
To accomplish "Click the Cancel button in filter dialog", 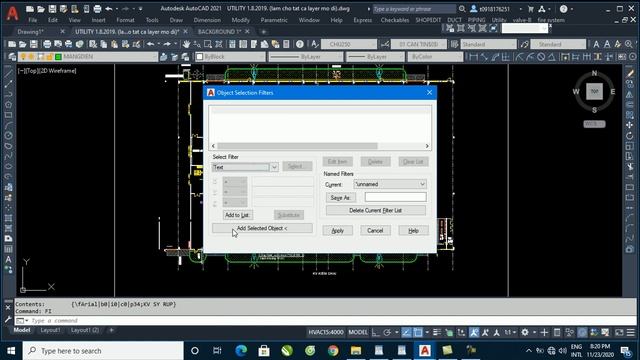I will pos(375,231).
